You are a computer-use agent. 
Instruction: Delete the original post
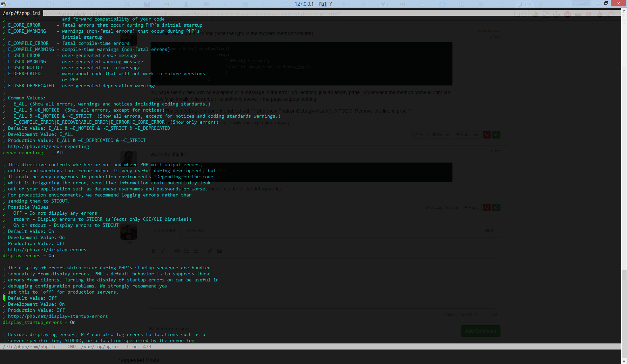click(440, 134)
